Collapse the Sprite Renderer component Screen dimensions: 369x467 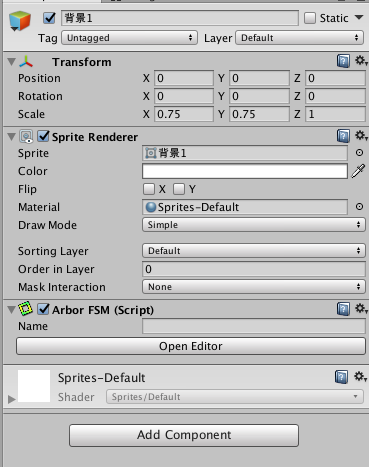(12, 137)
